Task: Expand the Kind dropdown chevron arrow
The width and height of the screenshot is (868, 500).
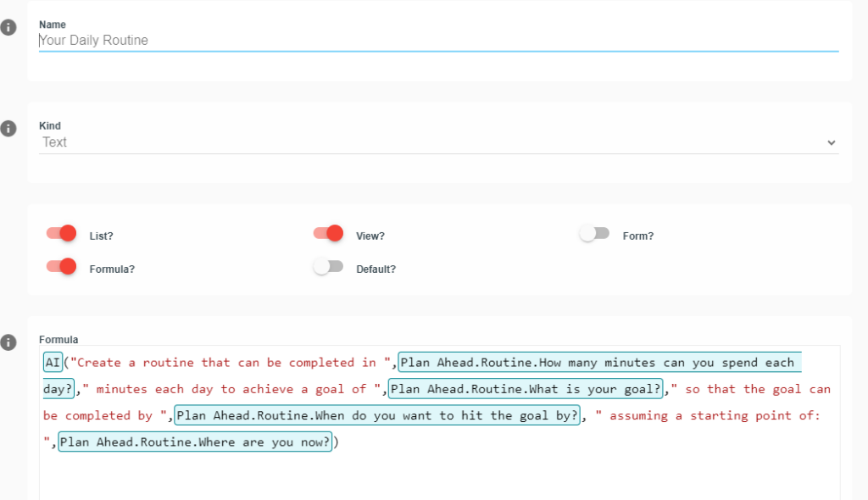Action: pyautogui.click(x=831, y=143)
